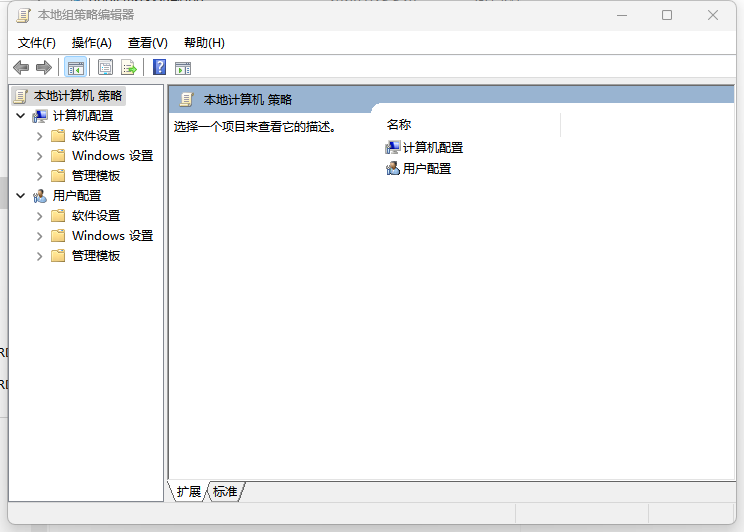Collapse the 计算机配置 tree node
744x532 pixels.
pos(20,116)
